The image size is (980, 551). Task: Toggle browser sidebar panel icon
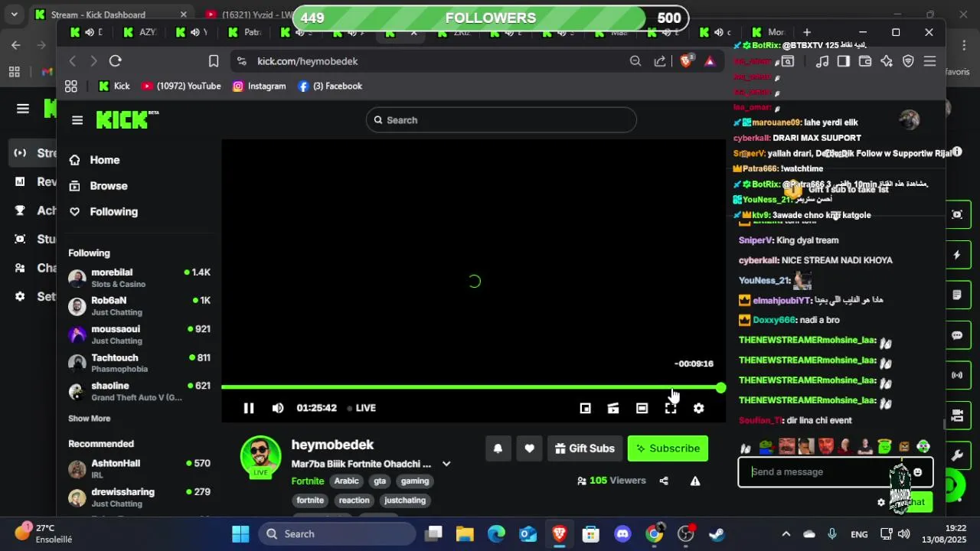point(843,61)
